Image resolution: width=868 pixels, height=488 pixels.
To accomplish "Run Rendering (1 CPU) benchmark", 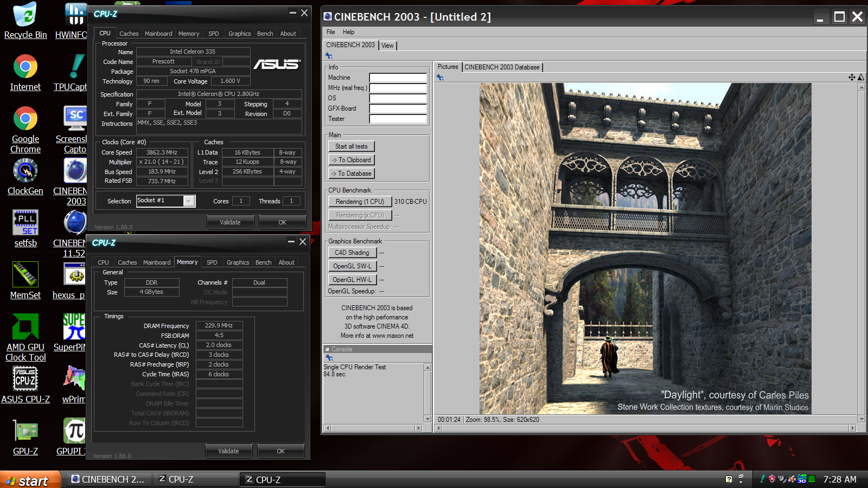I will point(360,202).
